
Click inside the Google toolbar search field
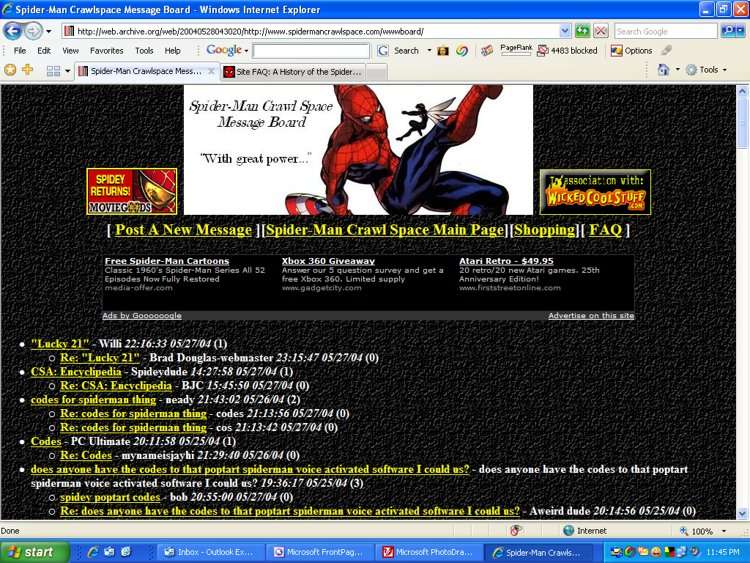[310, 50]
